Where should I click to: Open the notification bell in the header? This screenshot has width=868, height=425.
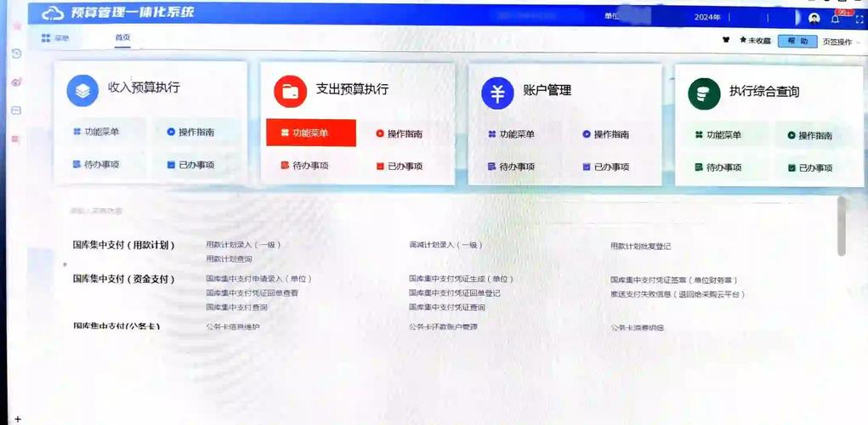(x=835, y=18)
